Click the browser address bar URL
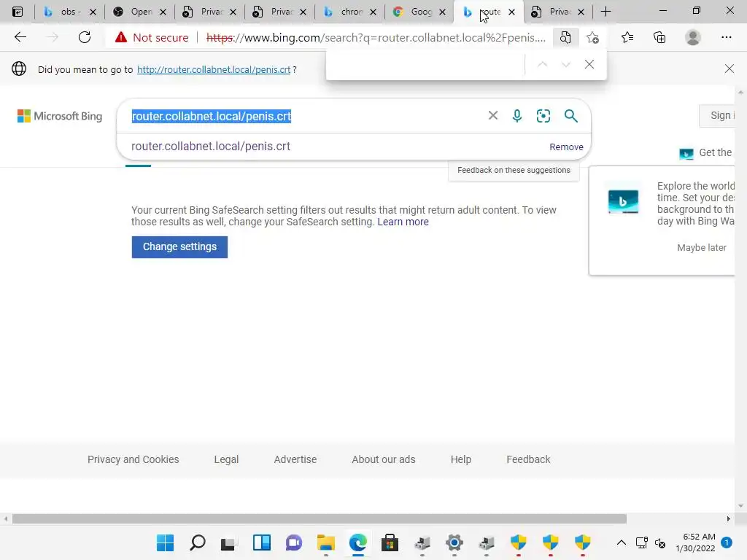This screenshot has height=560, width=747. point(376,38)
